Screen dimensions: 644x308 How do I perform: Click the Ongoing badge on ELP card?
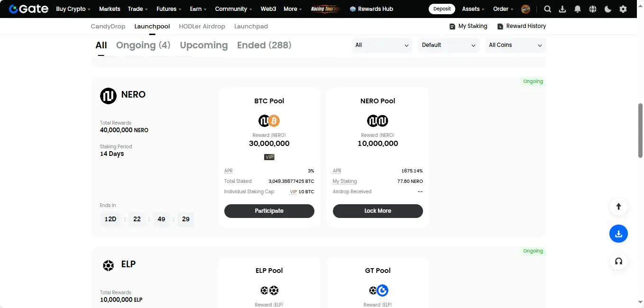(x=533, y=251)
